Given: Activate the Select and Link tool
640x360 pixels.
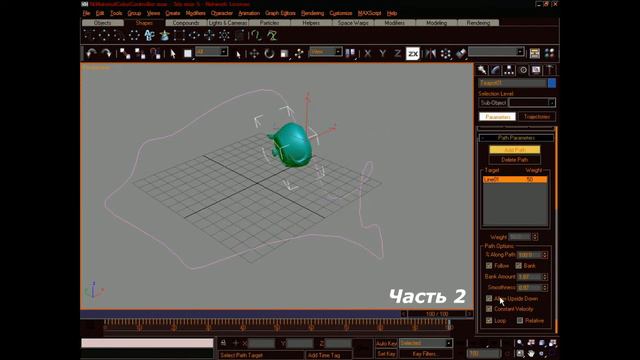Looking at the screenshot, I should pyautogui.click(x=125, y=53).
